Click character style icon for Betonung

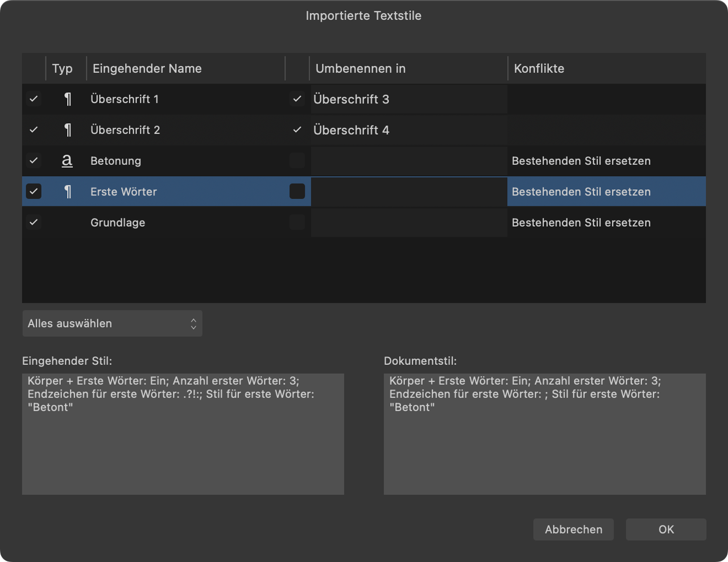pyautogui.click(x=67, y=161)
